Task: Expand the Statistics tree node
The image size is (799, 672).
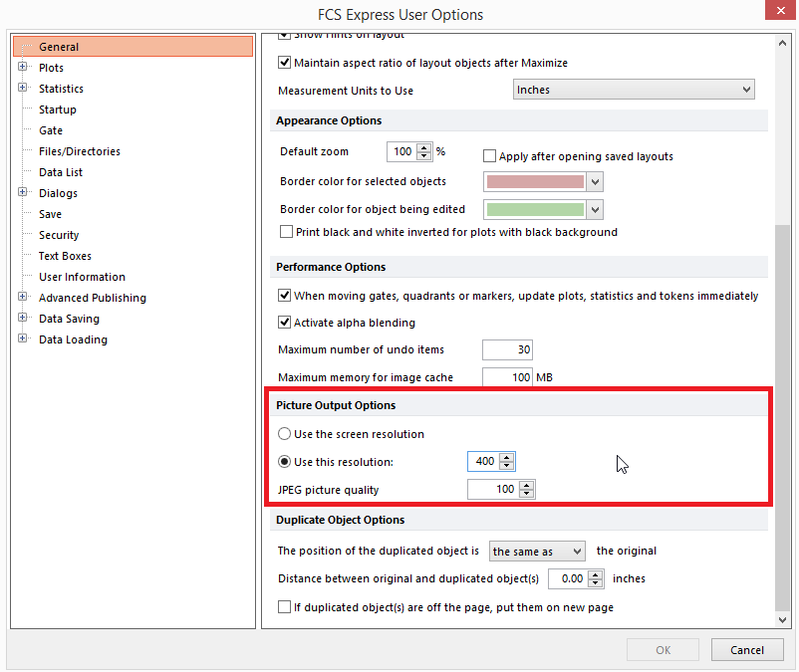Action: (x=22, y=89)
